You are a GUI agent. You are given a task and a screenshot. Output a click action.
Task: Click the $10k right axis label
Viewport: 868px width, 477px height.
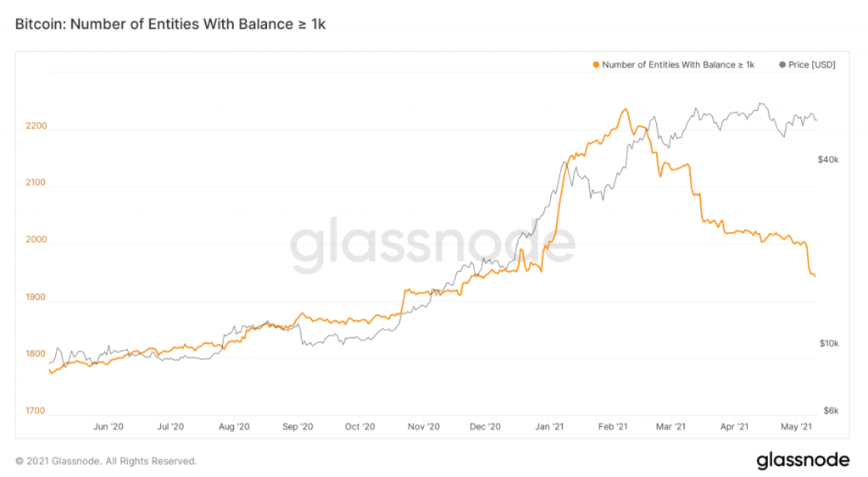point(828,343)
